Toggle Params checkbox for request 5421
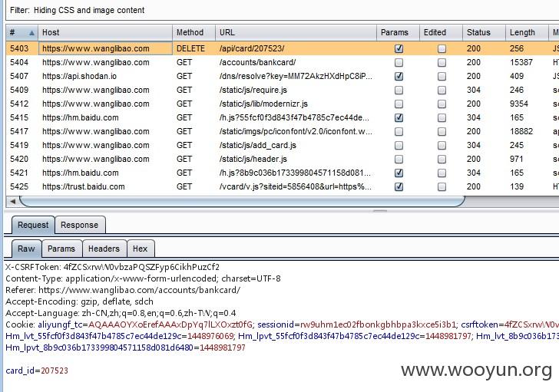The image size is (559, 392). 399,173
